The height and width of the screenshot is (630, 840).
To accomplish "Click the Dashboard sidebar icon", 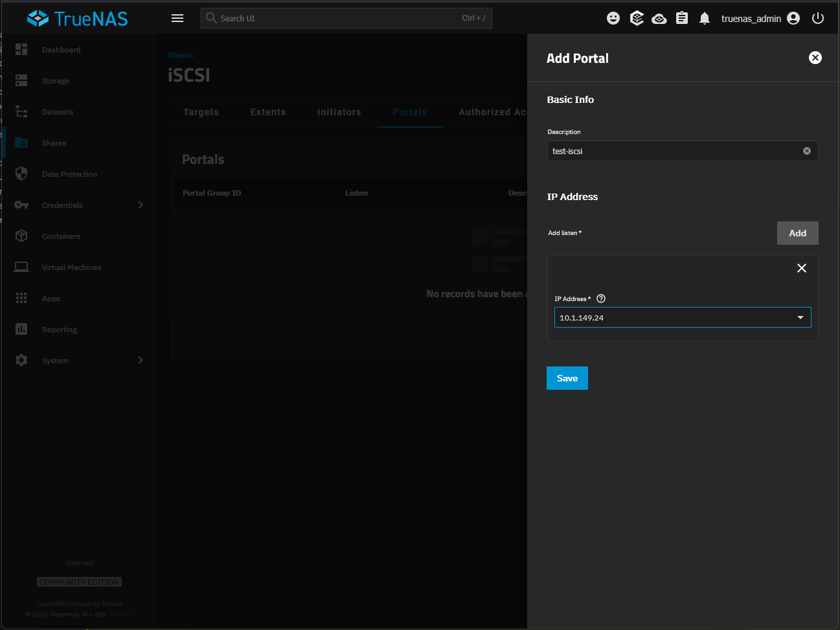I will coord(21,49).
